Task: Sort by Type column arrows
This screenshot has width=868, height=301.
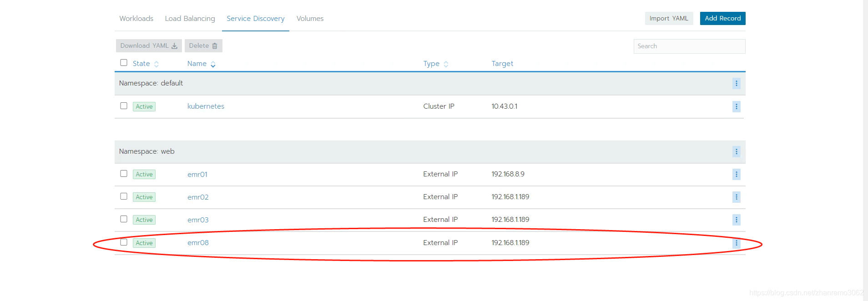Action: pos(446,64)
